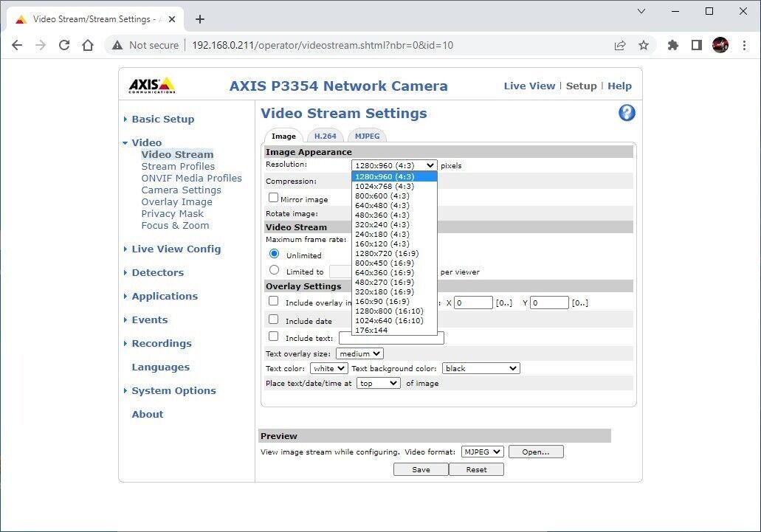Check the Include date checkbox
Viewport: 761px width, 532px height.
coord(273,319)
